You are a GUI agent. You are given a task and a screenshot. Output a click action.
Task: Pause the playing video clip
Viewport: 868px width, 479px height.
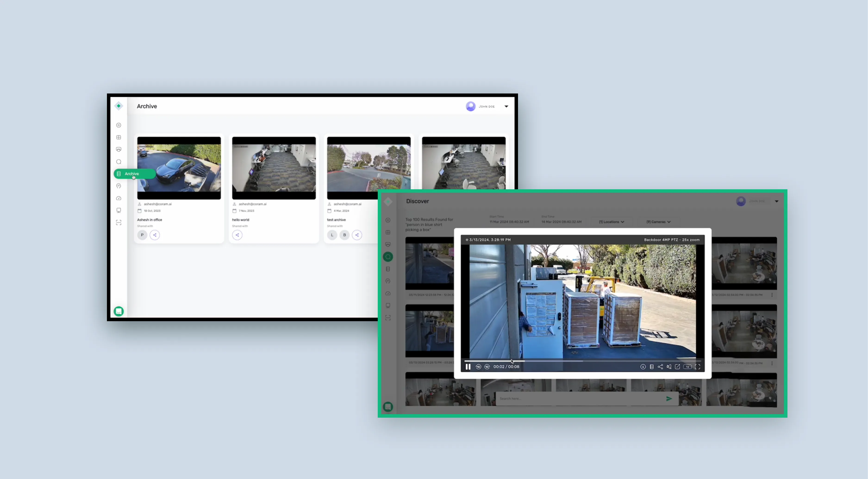(x=468, y=367)
